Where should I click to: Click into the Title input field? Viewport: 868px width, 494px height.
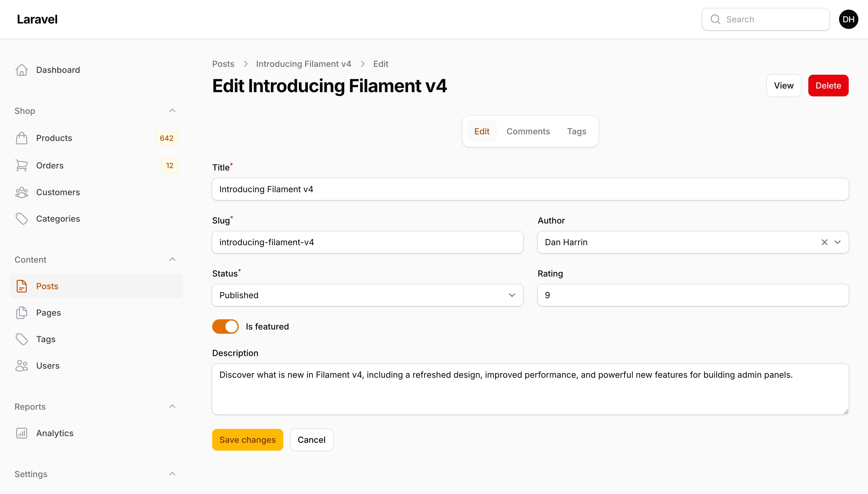click(x=530, y=189)
